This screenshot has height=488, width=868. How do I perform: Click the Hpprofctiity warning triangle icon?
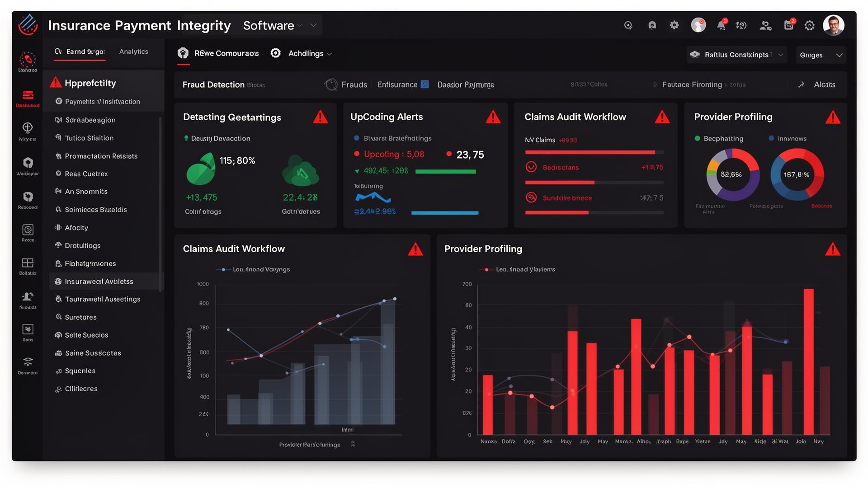point(56,82)
